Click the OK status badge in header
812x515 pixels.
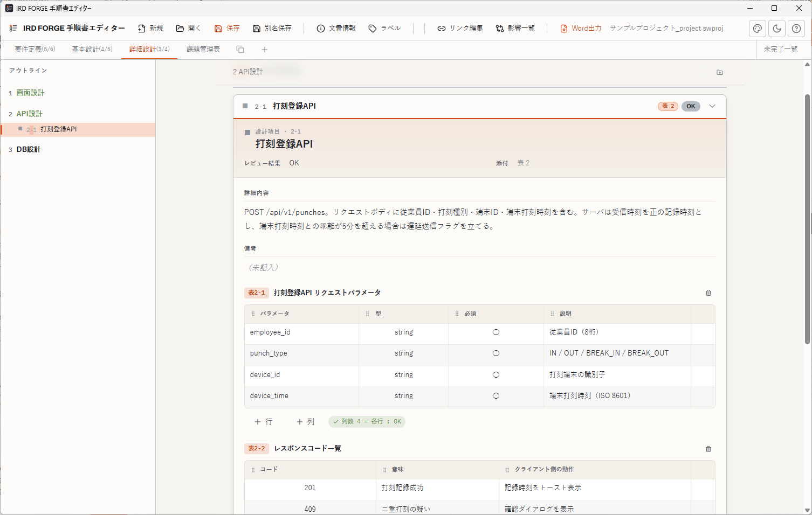pos(691,106)
